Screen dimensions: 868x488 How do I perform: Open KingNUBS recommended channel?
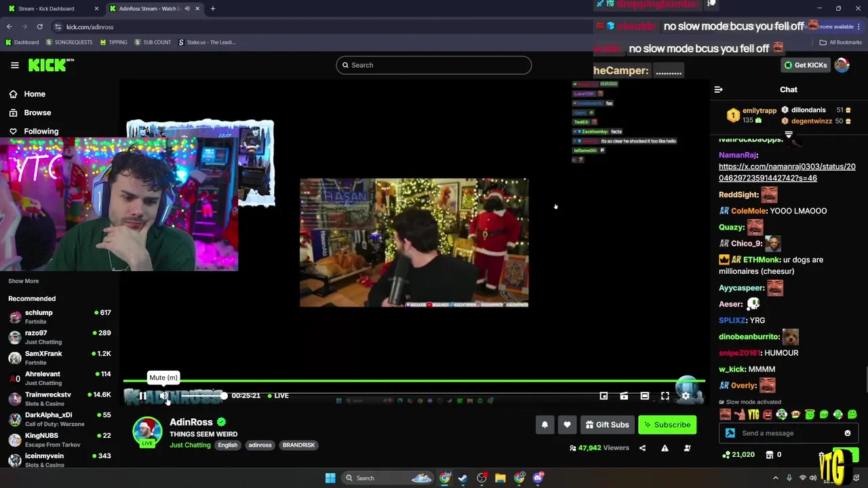point(60,439)
